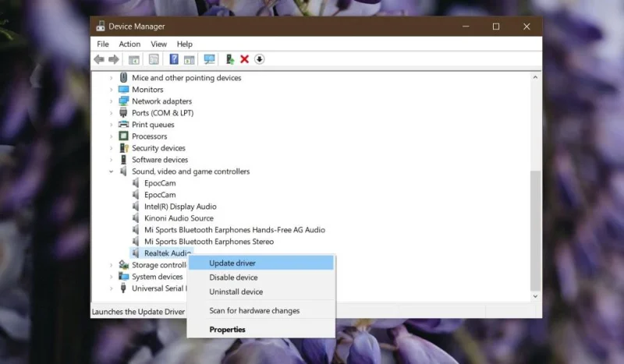This screenshot has height=364, width=624.
Task: Click the red X Uninstall device icon
Action: (x=244, y=59)
